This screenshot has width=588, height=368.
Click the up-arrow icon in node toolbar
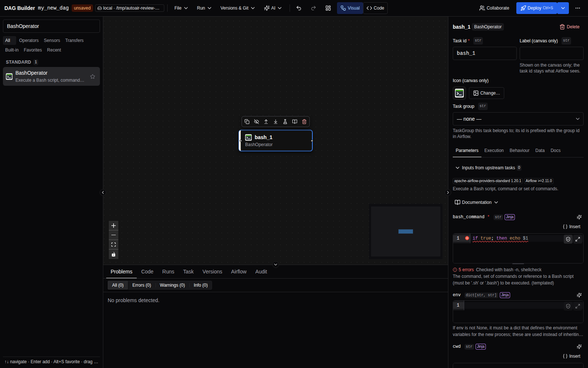[x=266, y=121]
